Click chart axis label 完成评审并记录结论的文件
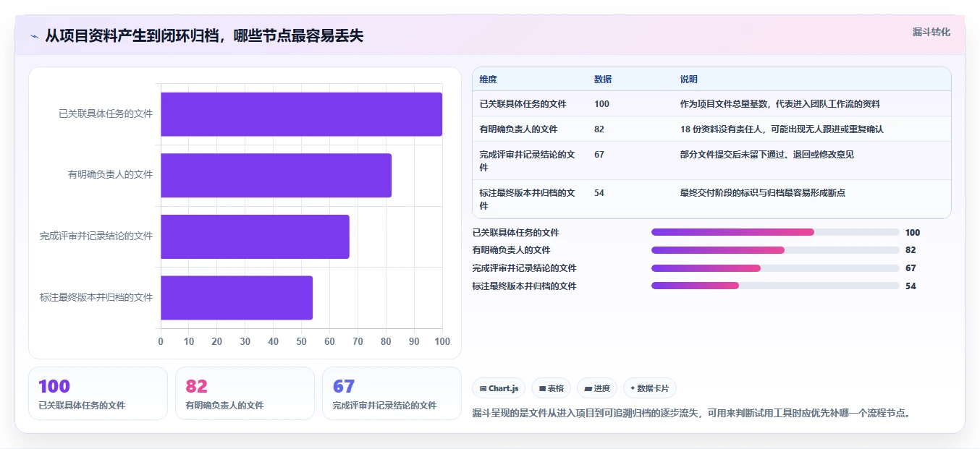 96,236
